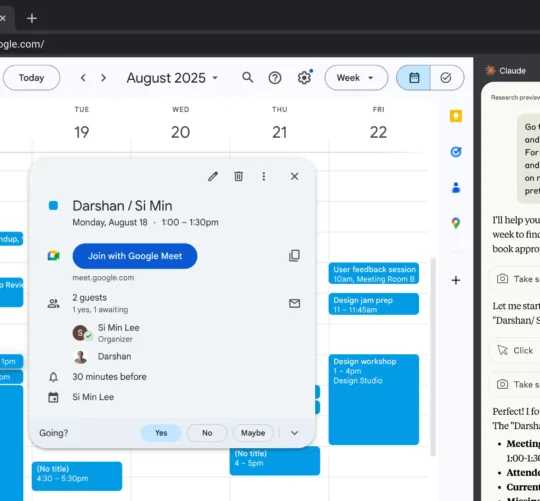This screenshot has height=501, width=540.
Task: Click Join with Google Meet
Action: (x=135, y=256)
